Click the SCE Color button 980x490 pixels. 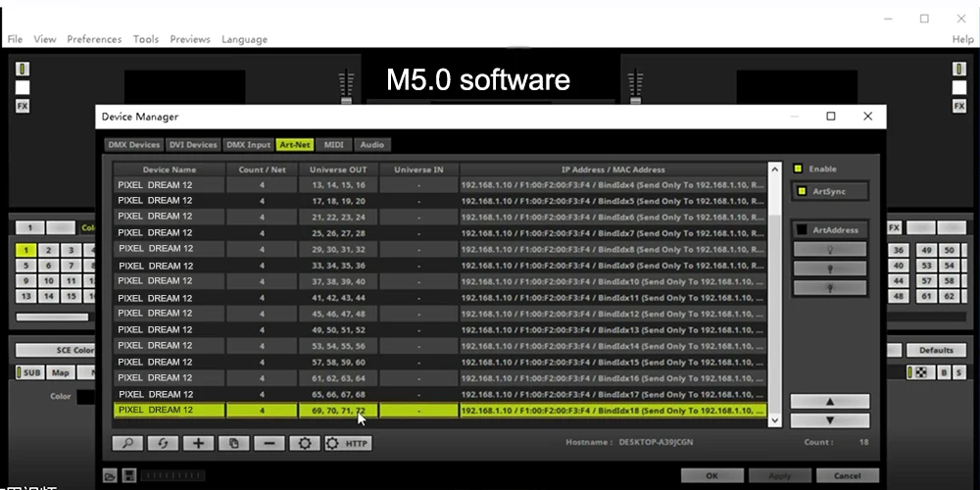56,350
